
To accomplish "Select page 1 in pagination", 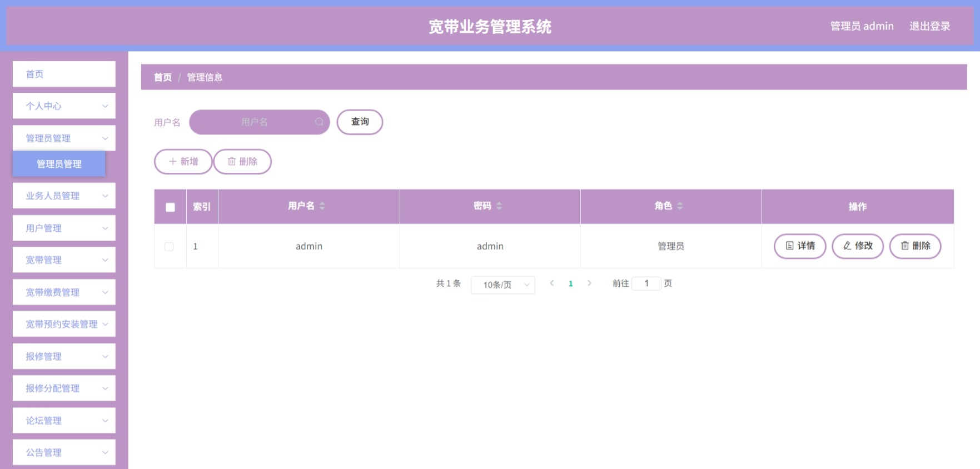I will 571,283.
